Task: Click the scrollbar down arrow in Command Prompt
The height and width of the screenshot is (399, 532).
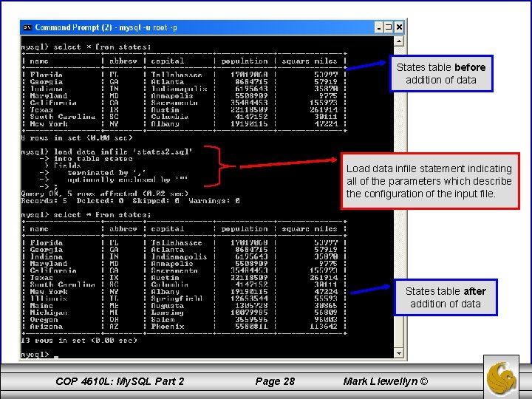Action: [399, 353]
